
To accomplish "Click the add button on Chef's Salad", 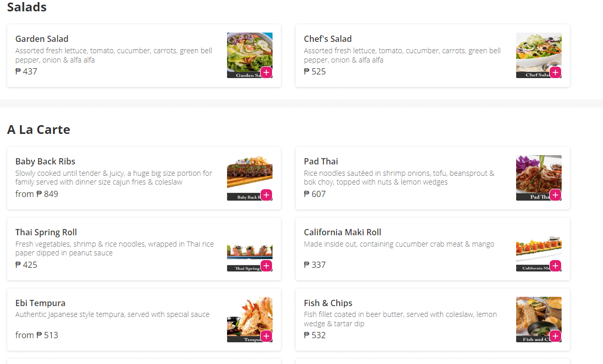I will [x=555, y=72].
